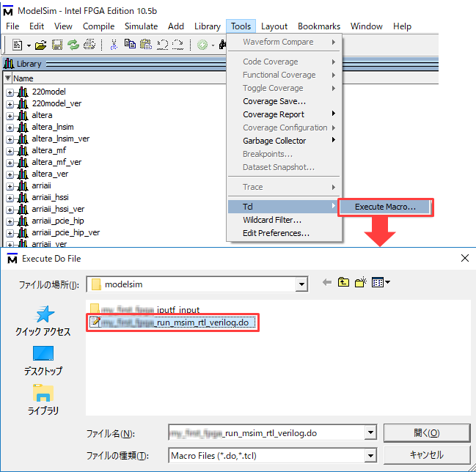Click the Open folder toolbar icon

coord(40,45)
